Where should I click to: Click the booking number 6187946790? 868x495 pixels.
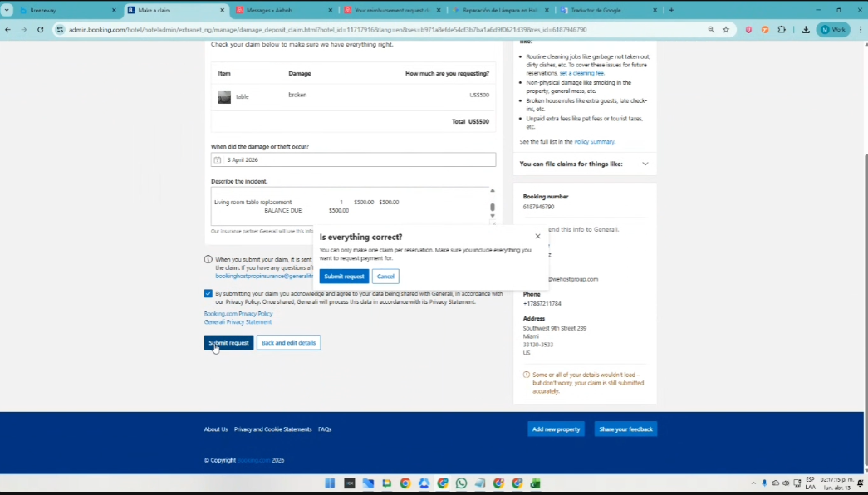pyautogui.click(x=538, y=207)
